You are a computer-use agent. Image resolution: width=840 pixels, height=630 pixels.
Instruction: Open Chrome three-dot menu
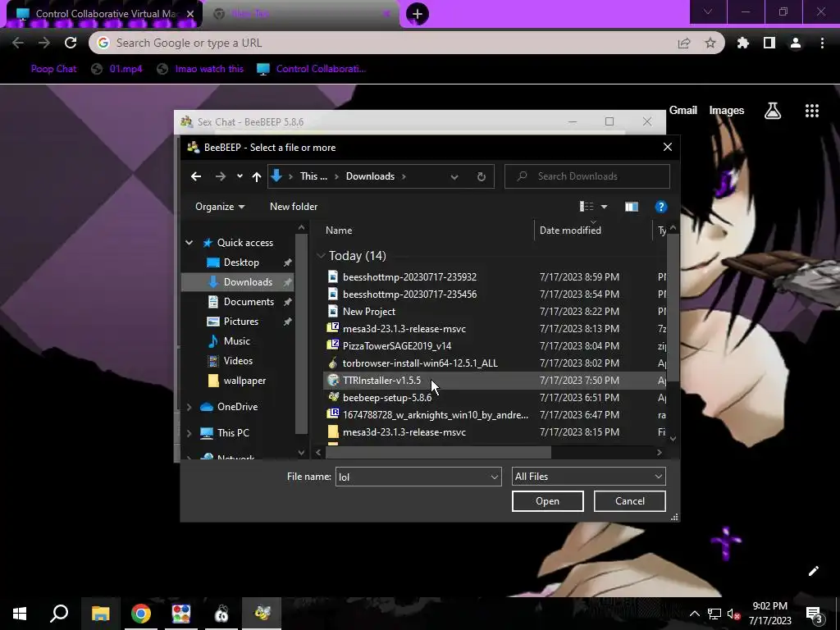(x=822, y=43)
